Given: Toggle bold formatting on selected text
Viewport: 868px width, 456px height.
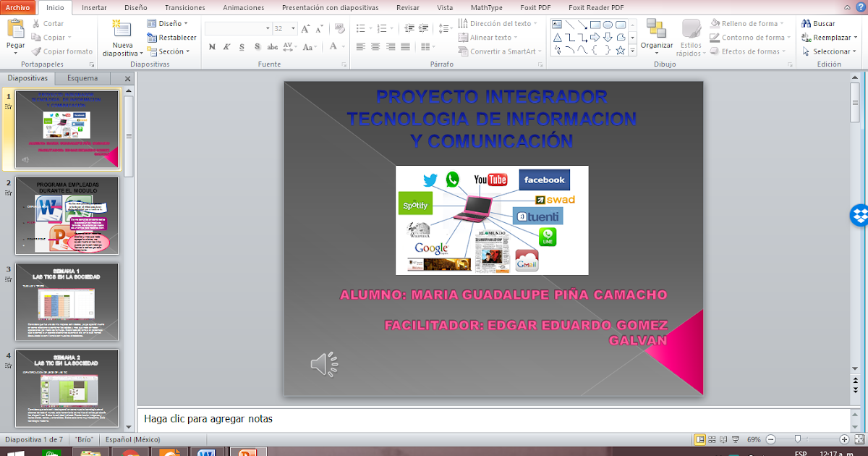Looking at the screenshot, I should (x=212, y=46).
